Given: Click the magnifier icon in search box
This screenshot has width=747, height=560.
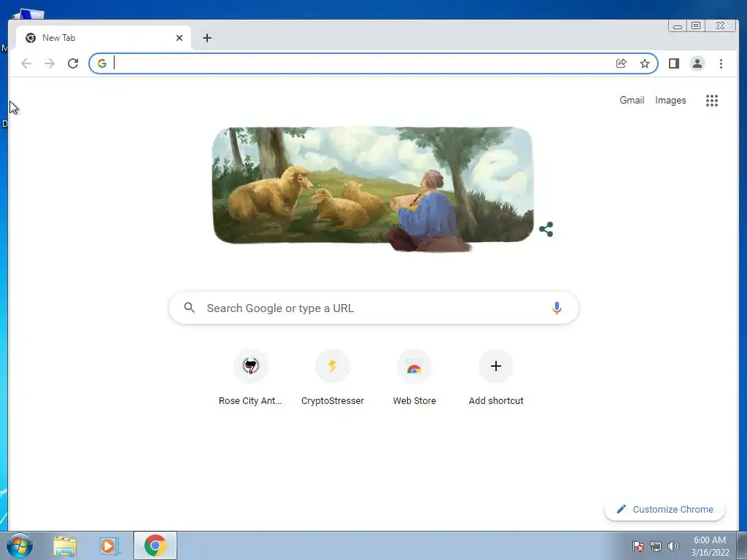Looking at the screenshot, I should [x=189, y=308].
